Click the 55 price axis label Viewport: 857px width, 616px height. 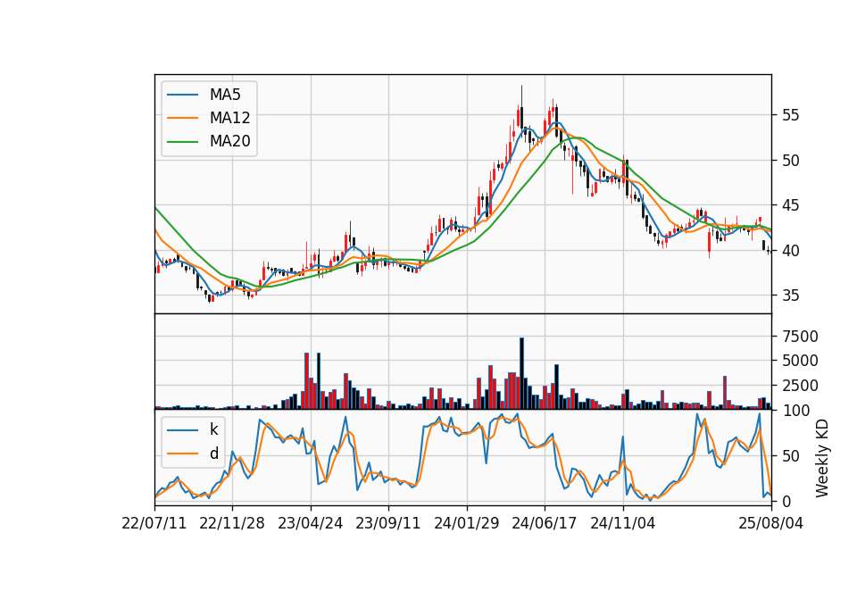pyautogui.click(x=791, y=115)
